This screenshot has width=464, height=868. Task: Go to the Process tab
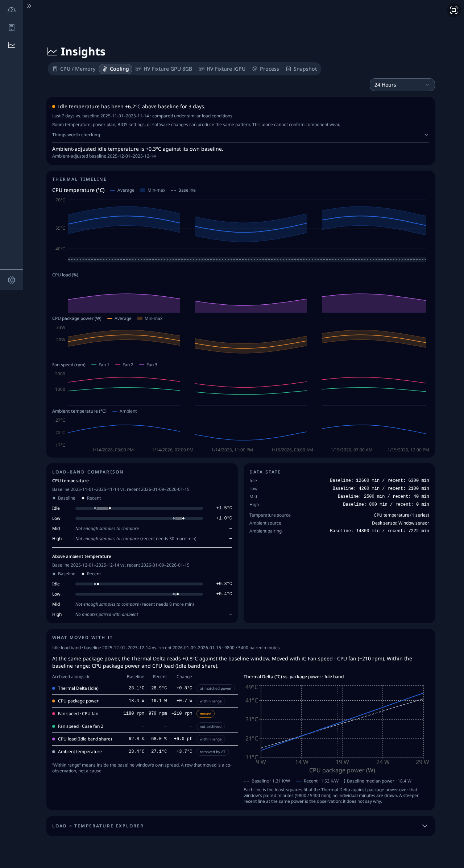[x=266, y=69]
